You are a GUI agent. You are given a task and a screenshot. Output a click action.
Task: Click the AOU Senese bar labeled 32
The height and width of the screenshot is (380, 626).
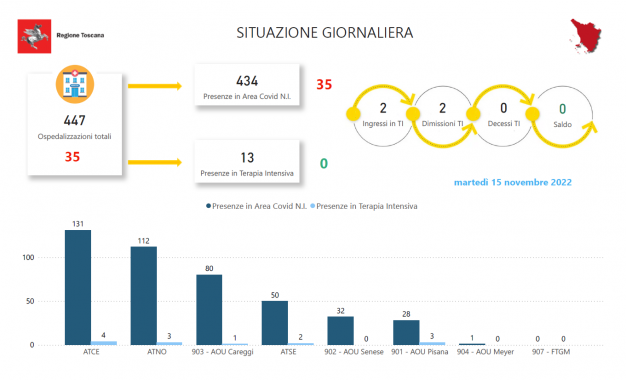[x=341, y=331]
